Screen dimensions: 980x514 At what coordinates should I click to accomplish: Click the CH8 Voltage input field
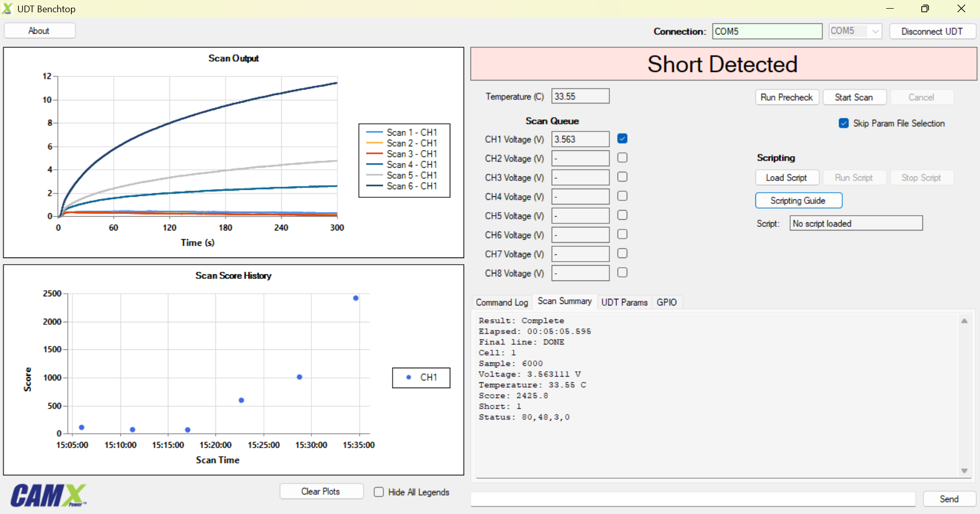pos(580,273)
